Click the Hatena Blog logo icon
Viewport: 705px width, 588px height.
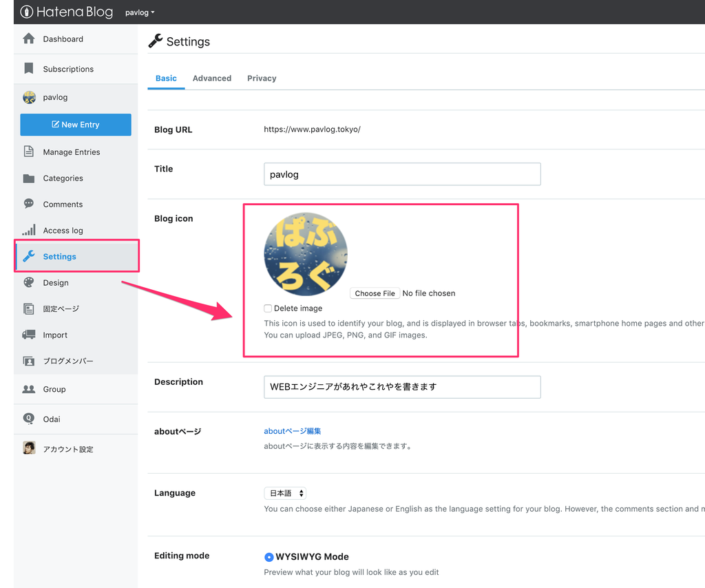tap(27, 12)
